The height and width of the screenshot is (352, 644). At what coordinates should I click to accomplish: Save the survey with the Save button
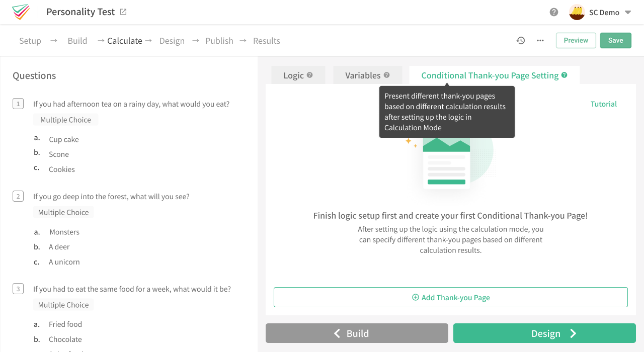click(x=615, y=40)
